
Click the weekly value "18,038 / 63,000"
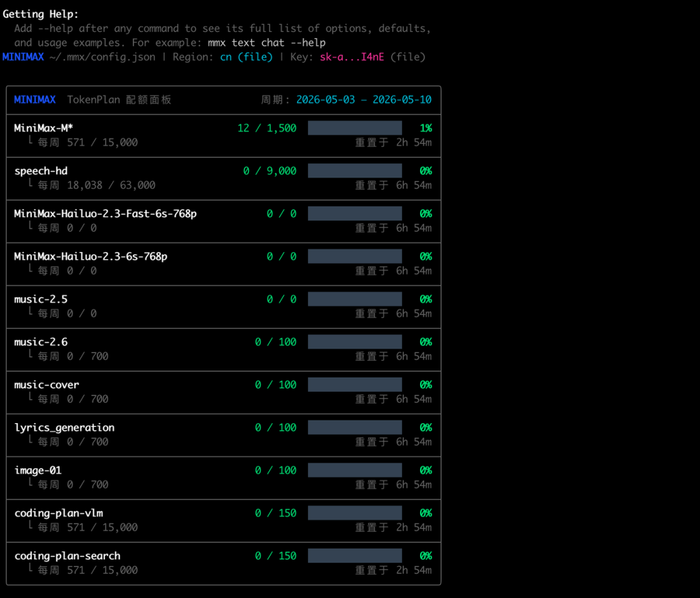(111, 185)
